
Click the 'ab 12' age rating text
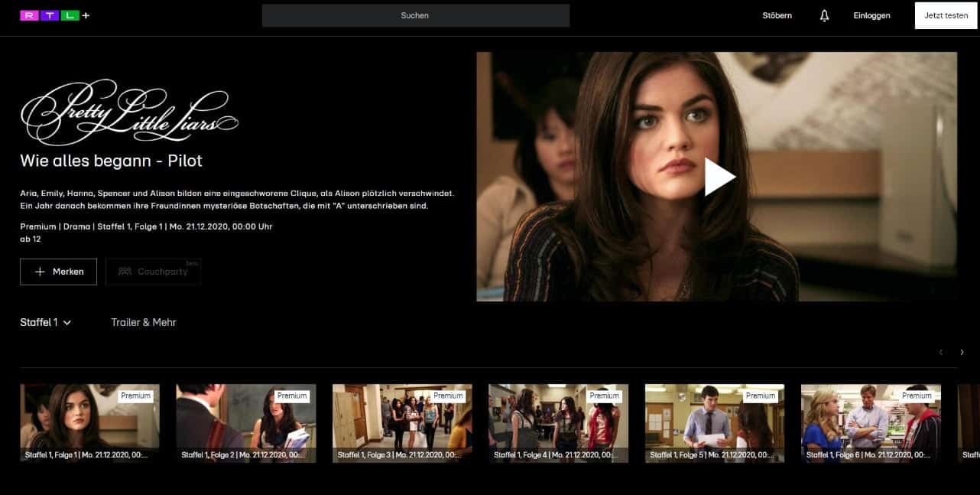pos(31,239)
